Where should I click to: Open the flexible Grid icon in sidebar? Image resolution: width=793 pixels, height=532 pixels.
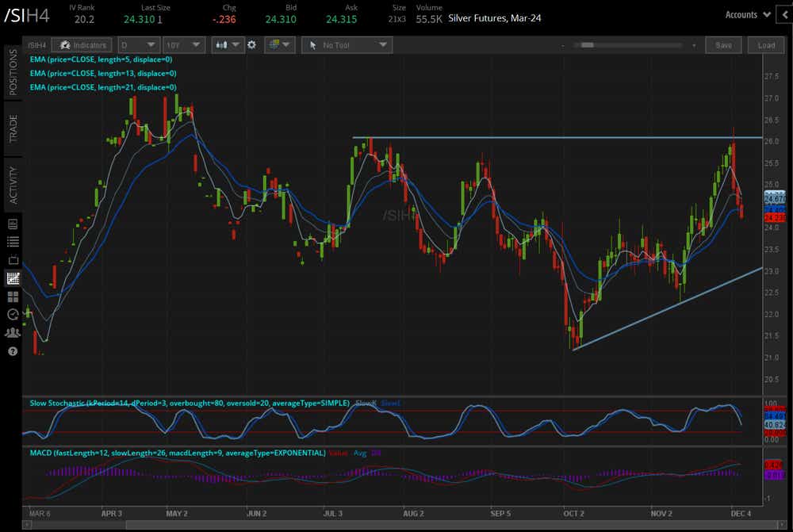coord(11,296)
